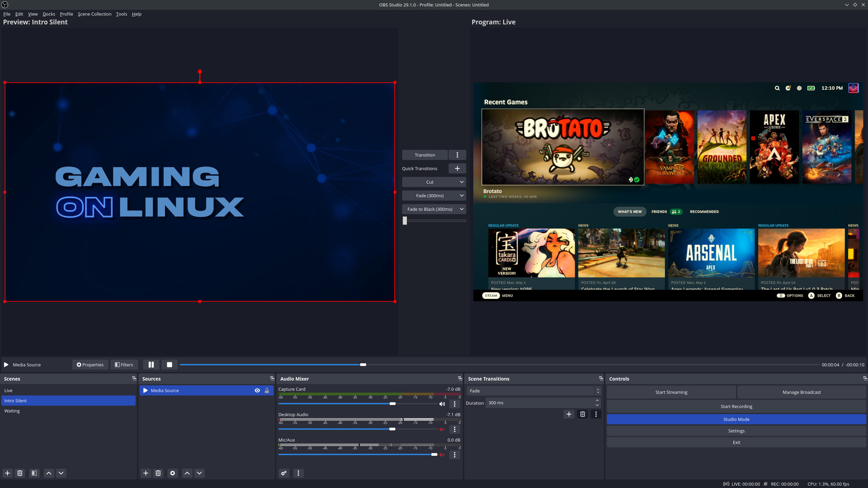Click Start Recording button
868x488 pixels.
coord(736,406)
